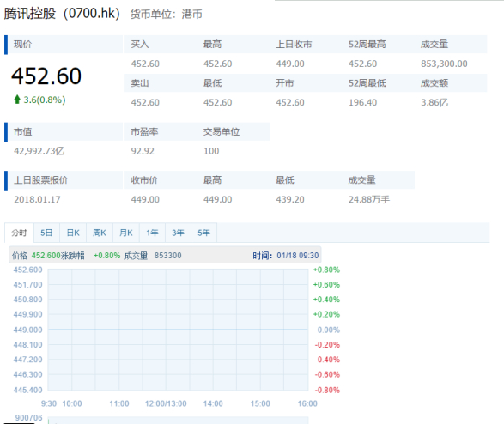504x424 pixels.
Task: Click the green up arrow beside 3.6(0.8%)
Action: 17,100
